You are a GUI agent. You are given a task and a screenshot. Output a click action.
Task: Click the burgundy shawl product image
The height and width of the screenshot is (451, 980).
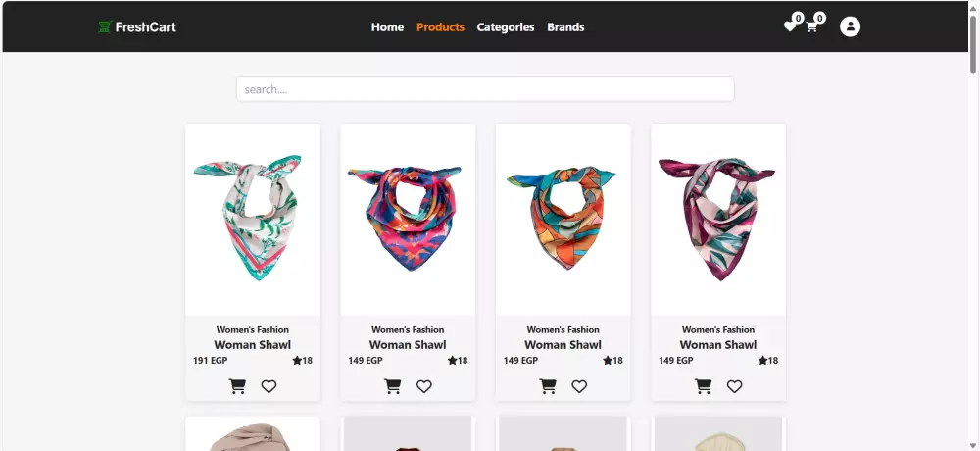click(x=718, y=219)
